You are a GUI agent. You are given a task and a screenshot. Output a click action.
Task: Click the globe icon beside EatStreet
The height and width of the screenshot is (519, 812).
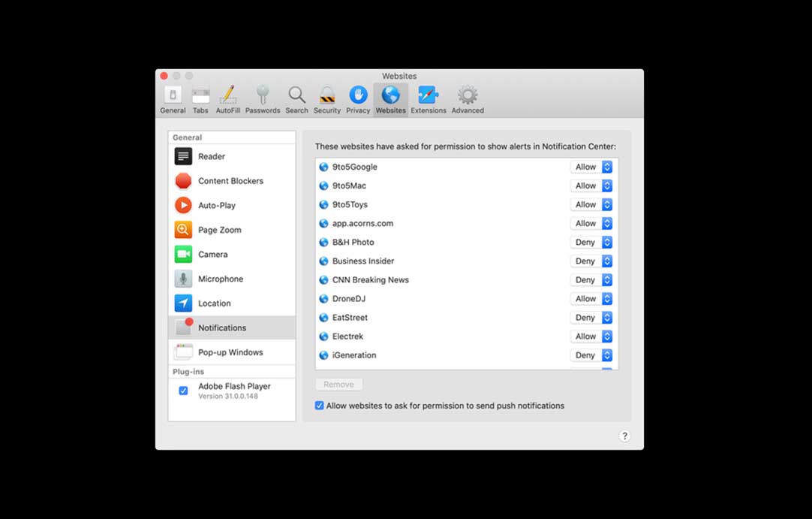point(323,318)
